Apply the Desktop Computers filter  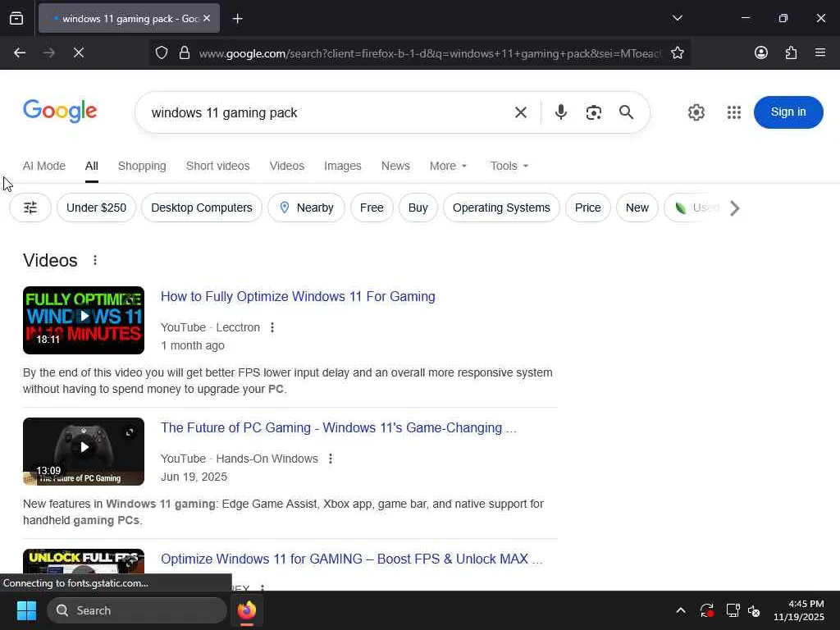(202, 208)
